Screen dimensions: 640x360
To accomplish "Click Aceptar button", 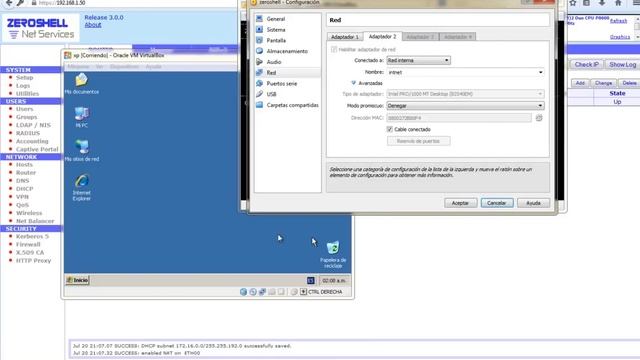I will point(460,203).
